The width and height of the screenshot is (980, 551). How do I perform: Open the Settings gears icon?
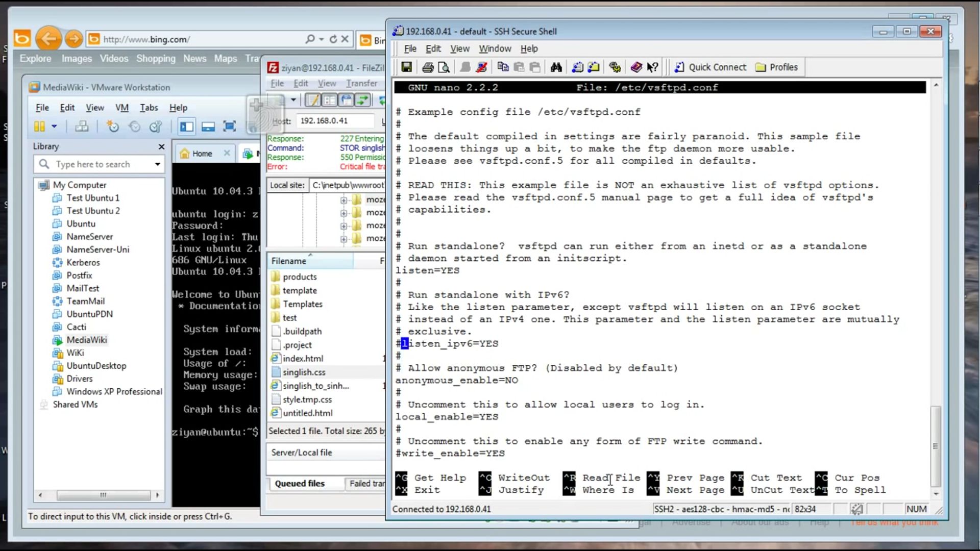[615, 67]
